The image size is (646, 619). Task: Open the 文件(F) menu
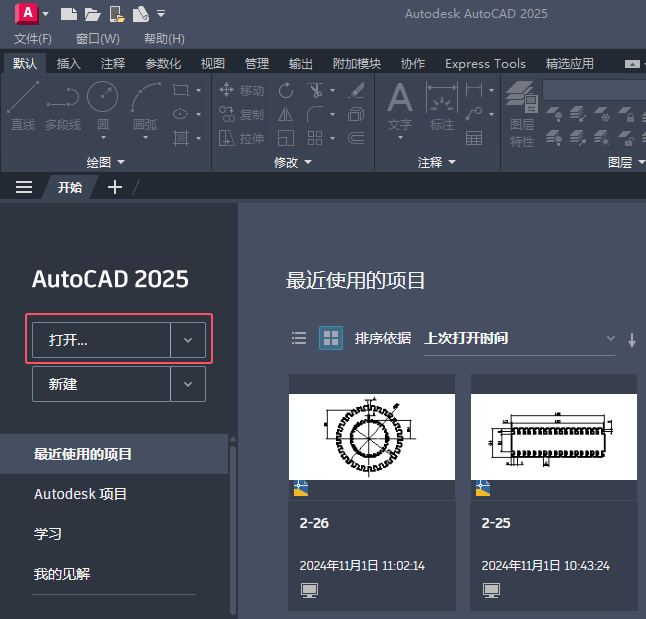tap(33, 39)
